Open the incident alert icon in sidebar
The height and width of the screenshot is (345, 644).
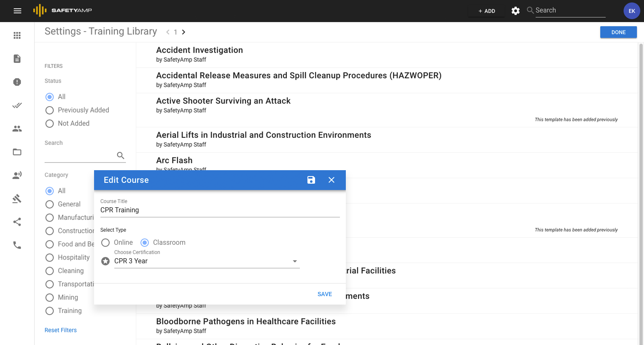point(17,82)
